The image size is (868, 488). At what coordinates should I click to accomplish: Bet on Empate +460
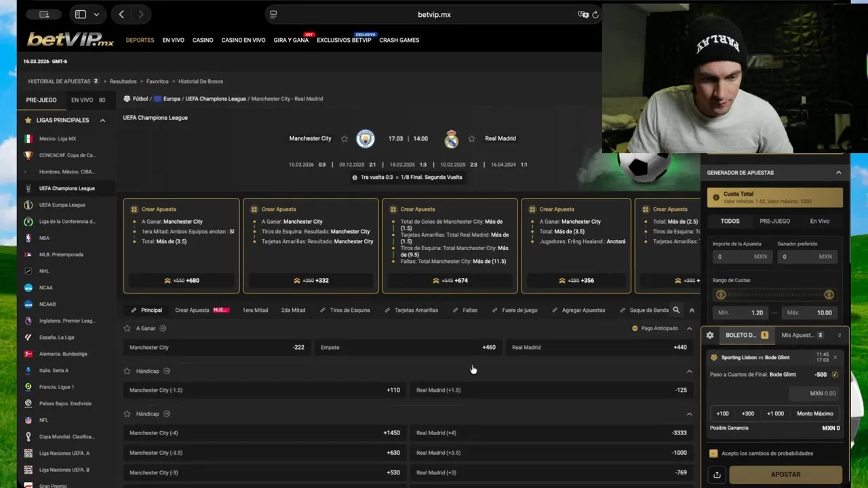coord(408,347)
